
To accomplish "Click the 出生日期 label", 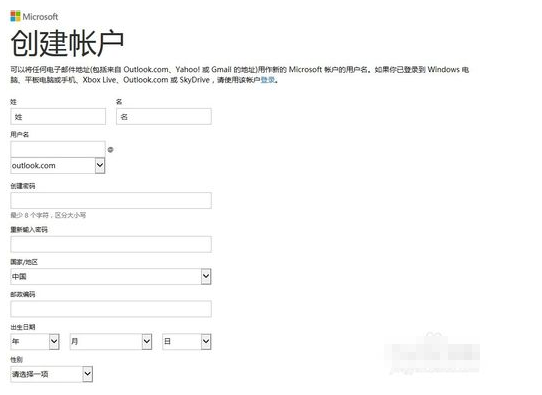I will [x=23, y=327].
